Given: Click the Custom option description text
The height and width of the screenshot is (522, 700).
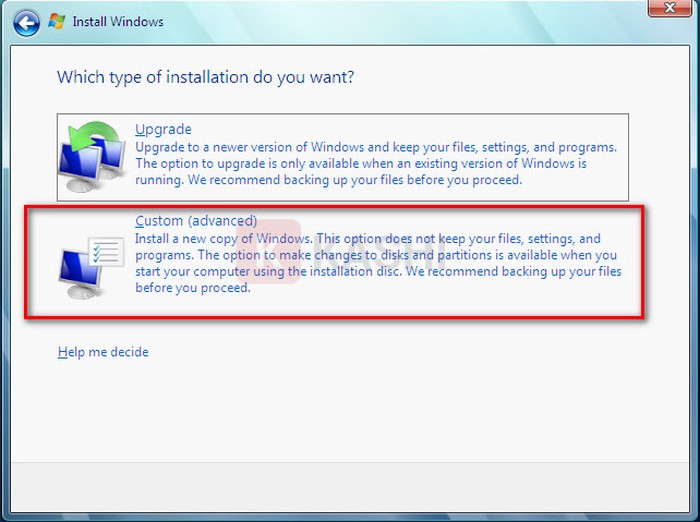Looking at the screenshot, I should [377, 263].
